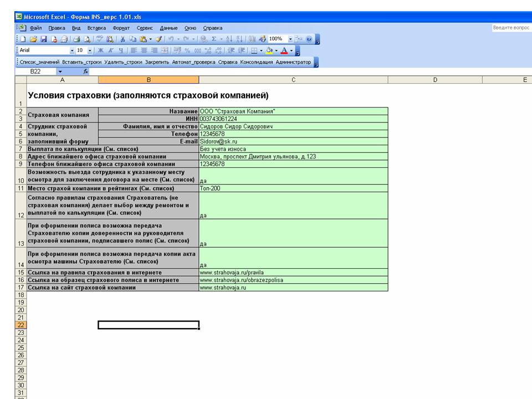Create a new workbook with the New icon
Screen dimensions: 532x399
point(23,39)
